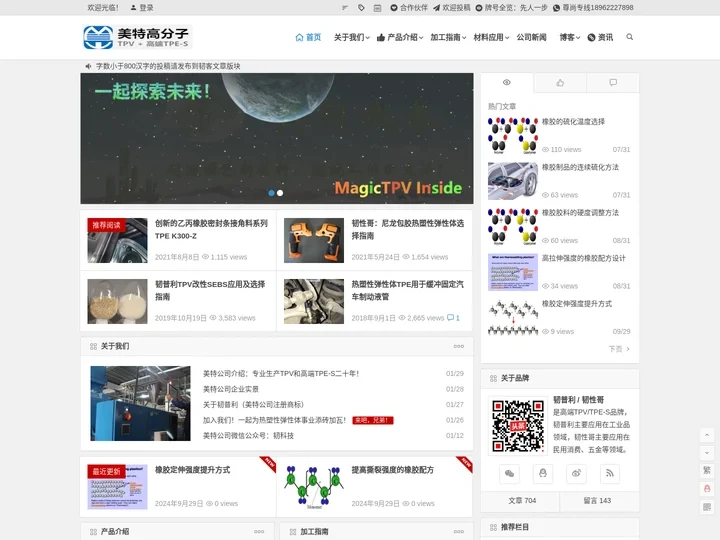This screenshot has width=720, height=540.
Task: Expand the 博客 navigation dropdown
Action: [569, 37]
